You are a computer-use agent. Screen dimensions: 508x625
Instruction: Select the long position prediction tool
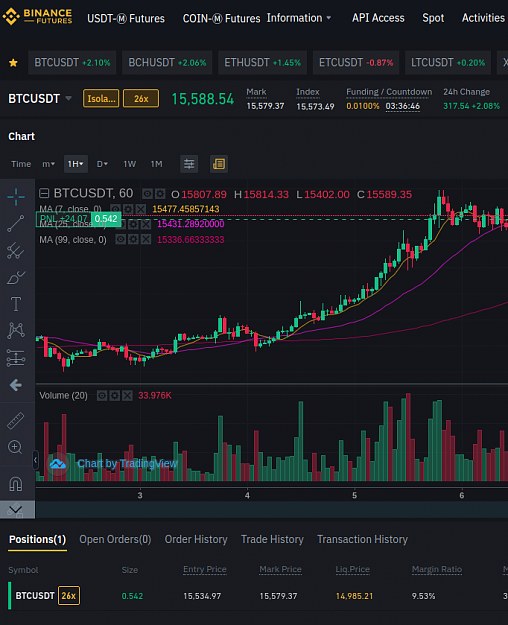(16, 358)
